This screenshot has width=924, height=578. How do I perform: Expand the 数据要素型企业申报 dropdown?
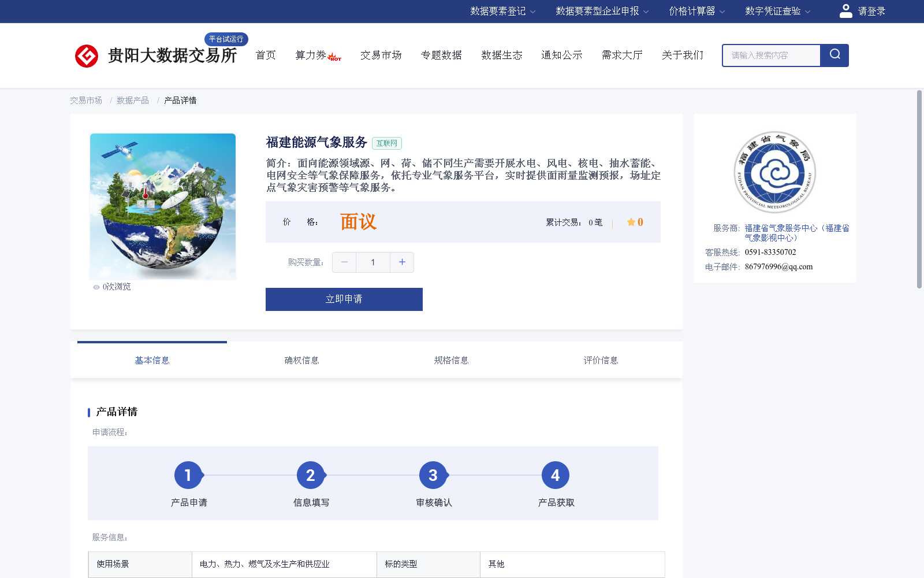pyautogui.click(x=602, y=11)
